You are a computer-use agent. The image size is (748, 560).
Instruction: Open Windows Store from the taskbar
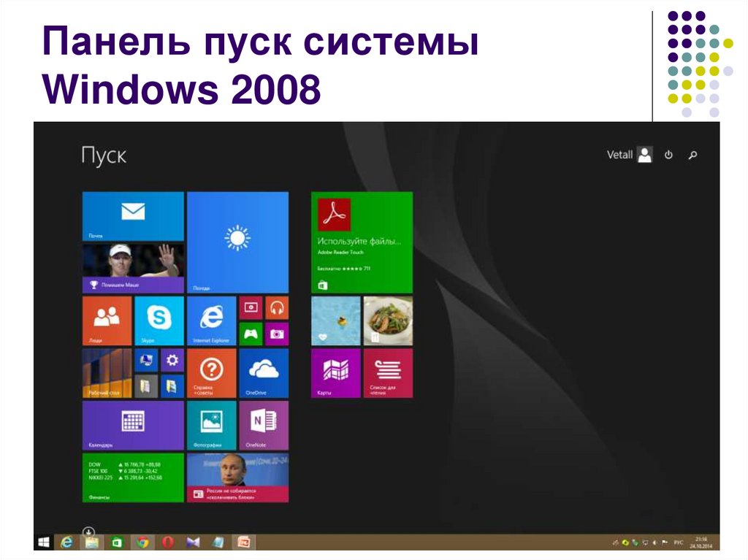tap(117, 542)
